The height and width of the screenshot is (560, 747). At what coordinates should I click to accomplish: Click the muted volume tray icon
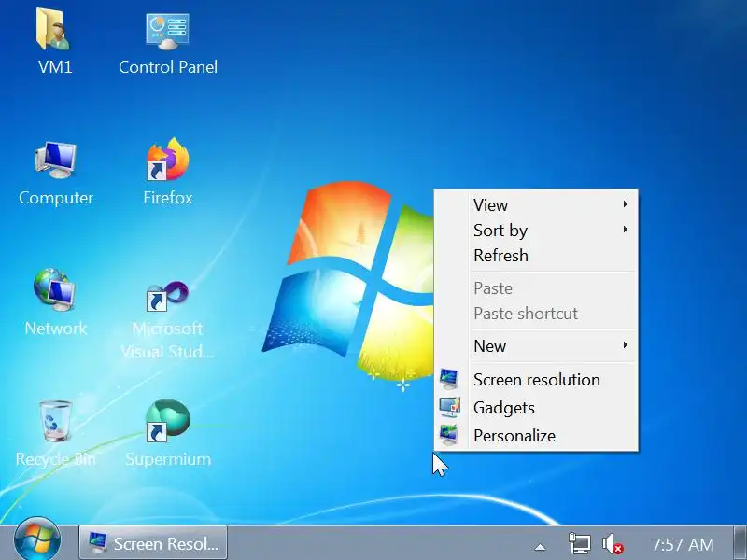point(613,544)
